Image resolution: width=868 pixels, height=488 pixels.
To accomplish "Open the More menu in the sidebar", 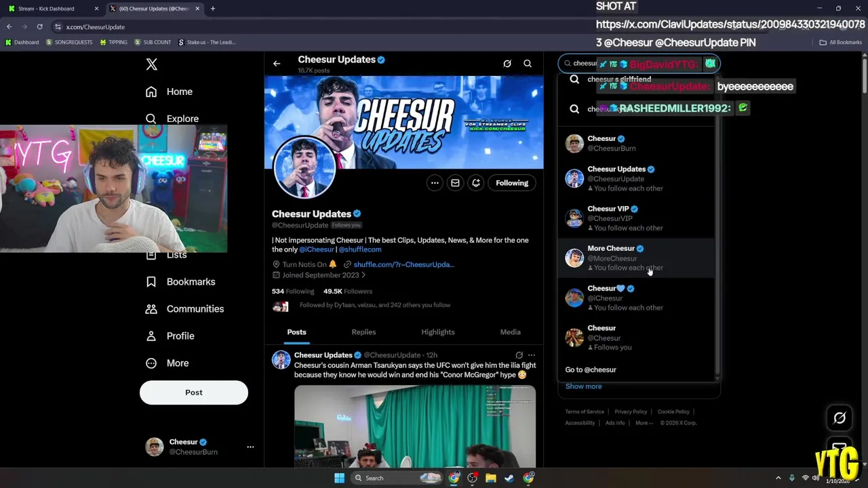I will coord(167,363).
